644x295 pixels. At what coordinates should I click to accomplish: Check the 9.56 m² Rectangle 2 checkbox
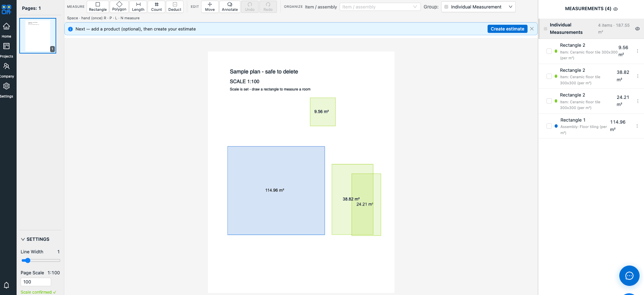[x=549, y=51]
